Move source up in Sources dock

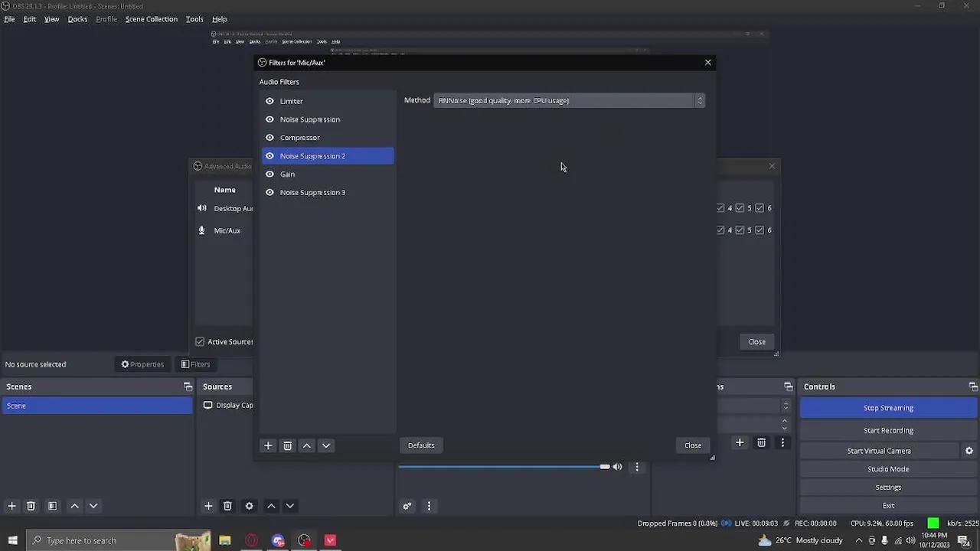coord(271,506)
